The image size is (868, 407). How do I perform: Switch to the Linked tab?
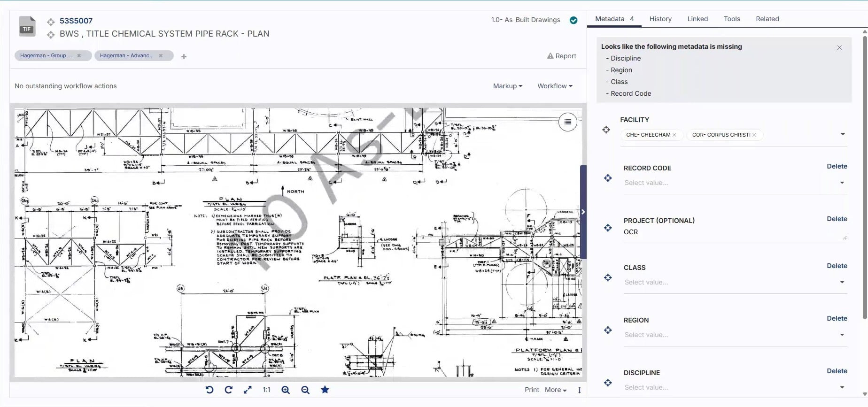(x=697, y=19)
